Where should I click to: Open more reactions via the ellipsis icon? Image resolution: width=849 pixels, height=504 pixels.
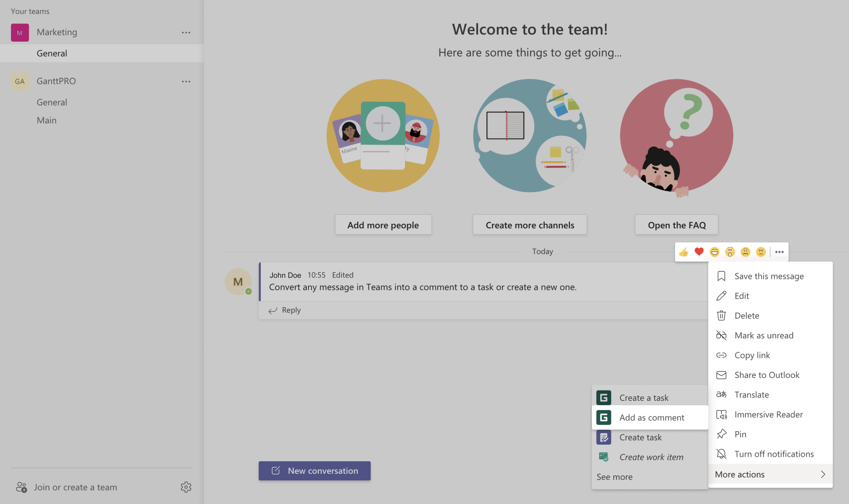(x=779, y=252)
